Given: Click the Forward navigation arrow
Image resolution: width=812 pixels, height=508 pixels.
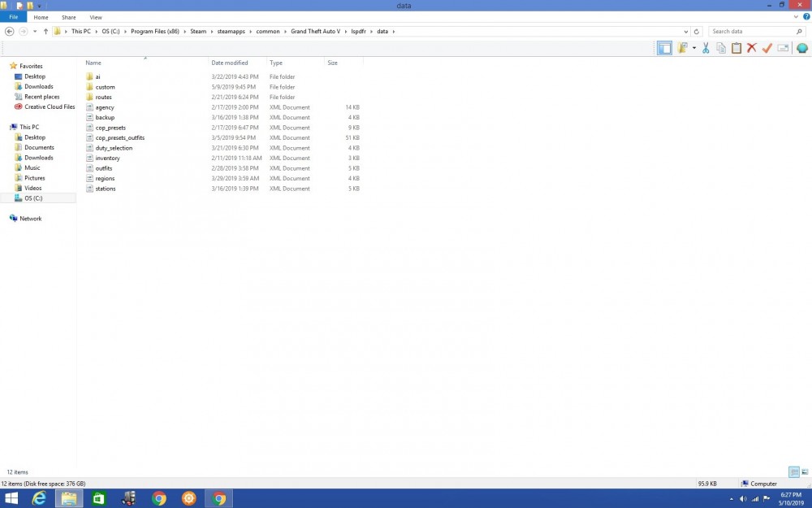Looking at the screenshot, I should coord(23,31).
